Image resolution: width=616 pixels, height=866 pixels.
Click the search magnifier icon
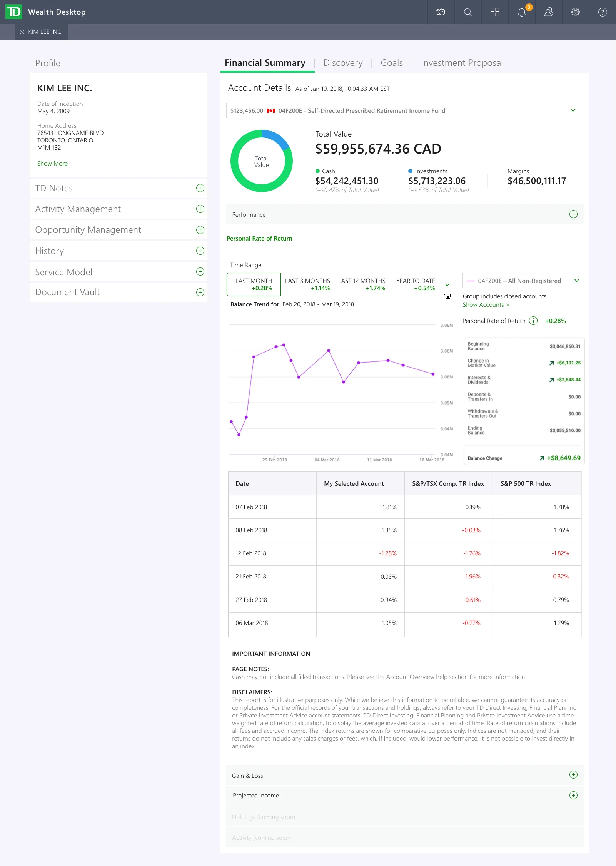[x=468, y=12]
